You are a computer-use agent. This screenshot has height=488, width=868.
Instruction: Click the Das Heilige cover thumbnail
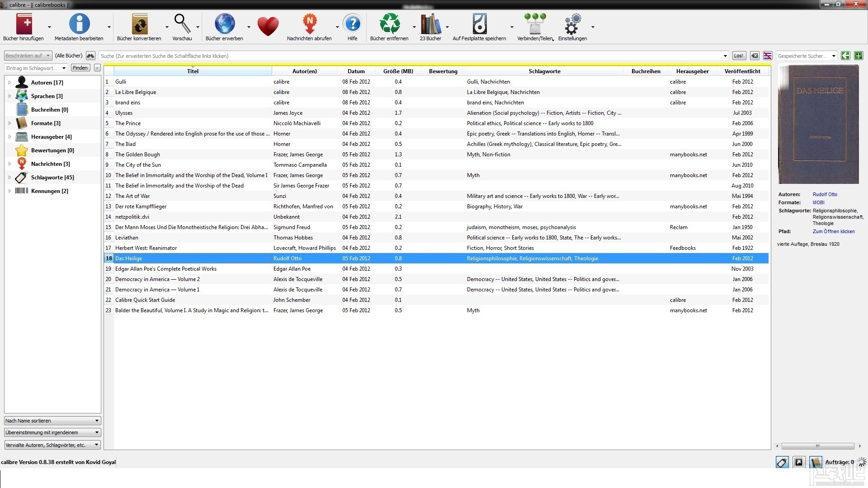click(818, 124)
